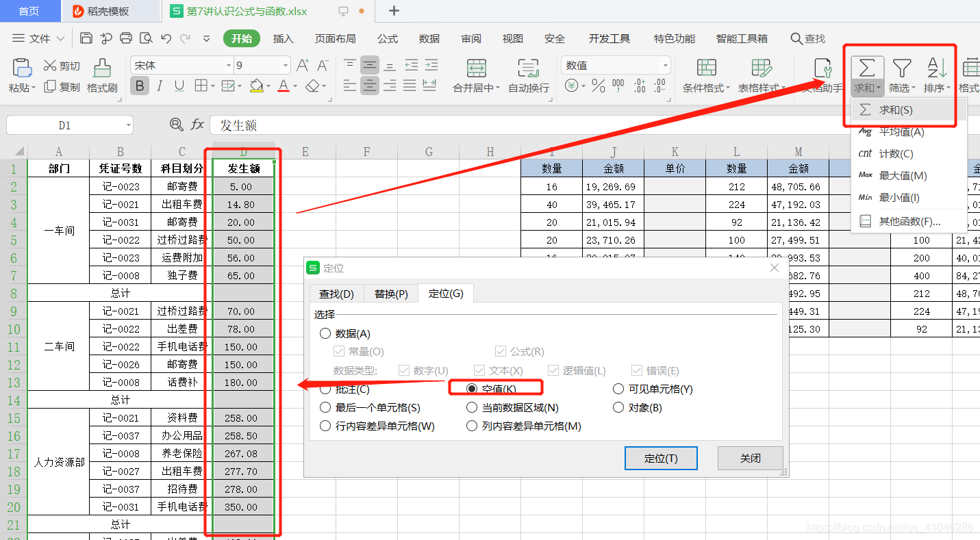Open the font name dropdown (宋体)
The image size is (980, 540).
point(229,66)
